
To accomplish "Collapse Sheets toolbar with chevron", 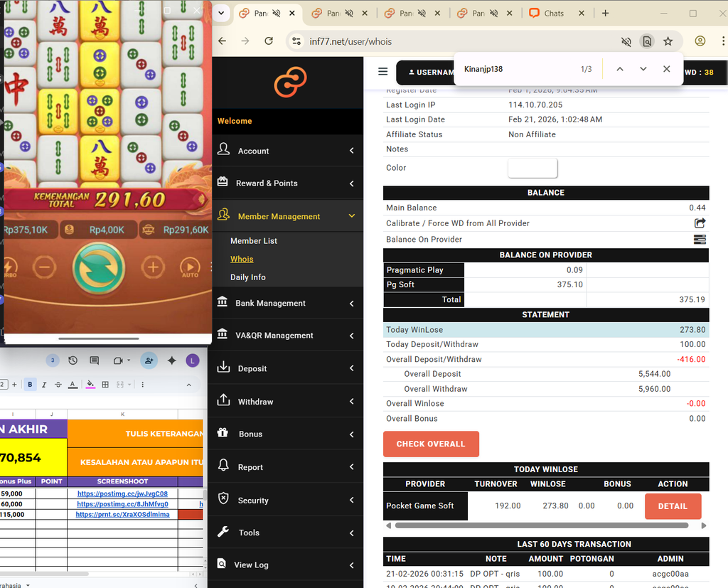I will click(x=188, y=385).
